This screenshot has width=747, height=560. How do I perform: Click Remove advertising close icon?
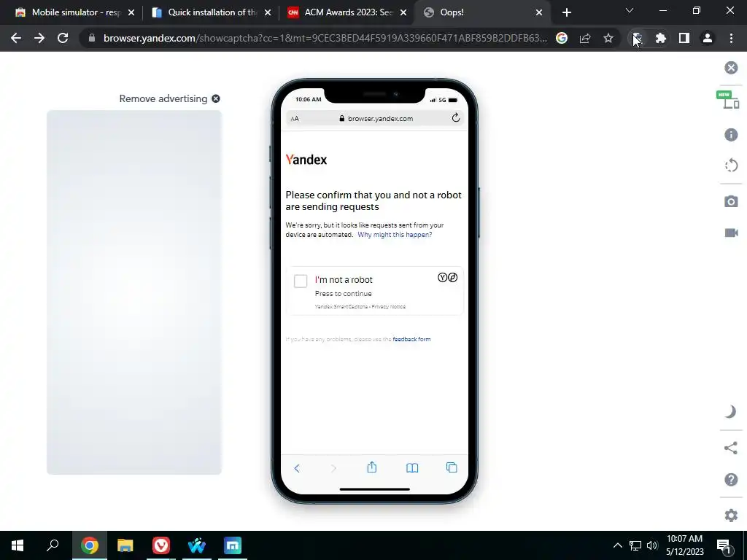click(216, 98)
